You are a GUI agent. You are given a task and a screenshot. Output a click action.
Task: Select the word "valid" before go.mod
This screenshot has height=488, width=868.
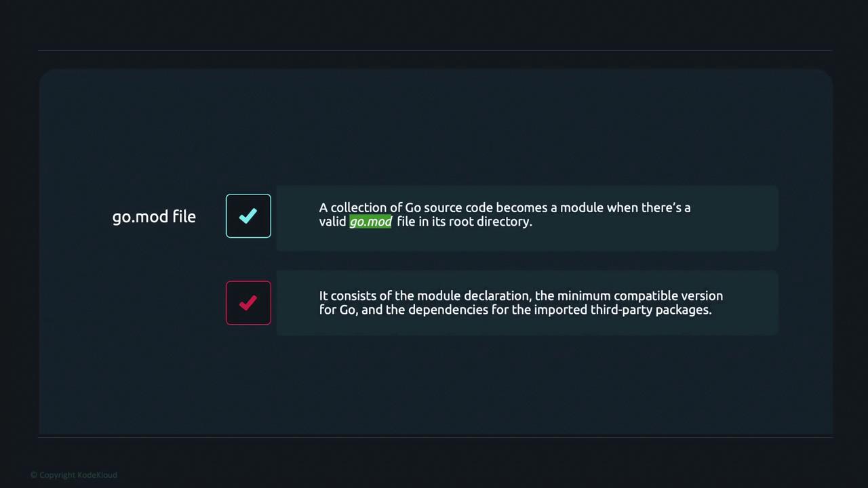click(332, 222)
